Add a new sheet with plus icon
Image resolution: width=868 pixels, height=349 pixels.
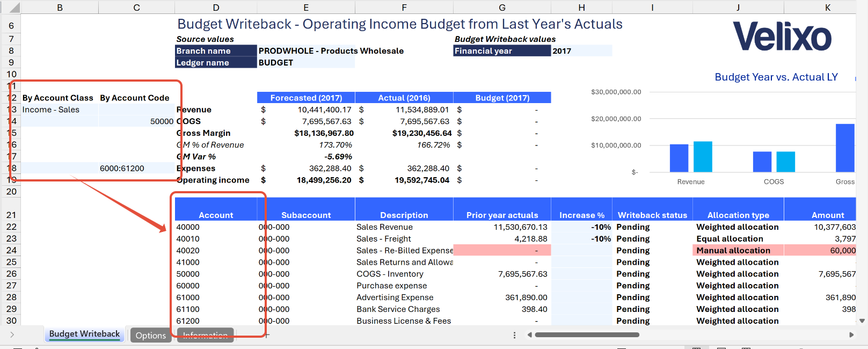coord(267,335)
